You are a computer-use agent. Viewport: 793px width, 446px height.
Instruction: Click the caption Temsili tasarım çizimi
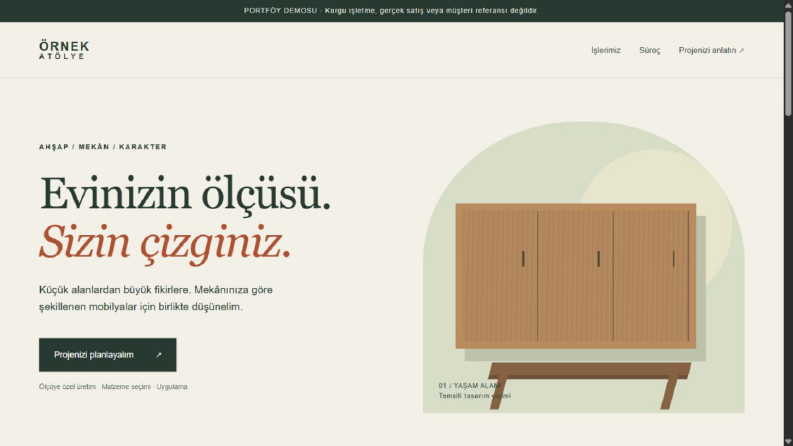tap(474, 395)
